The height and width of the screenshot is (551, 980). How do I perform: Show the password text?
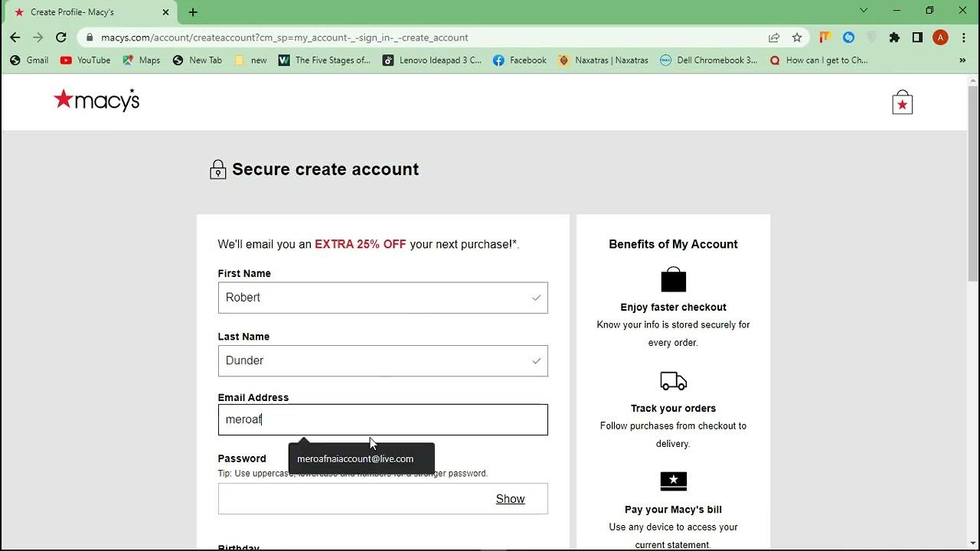(x=510, y=499)
